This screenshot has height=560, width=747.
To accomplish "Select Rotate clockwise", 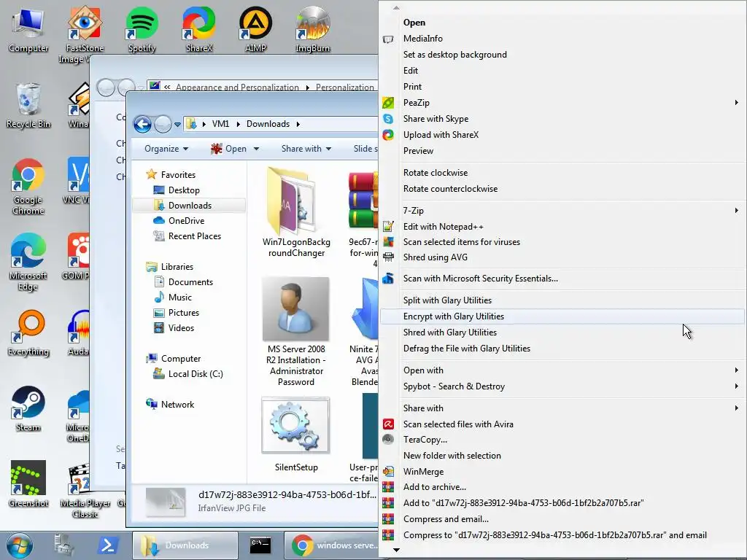I will (562, 173).
